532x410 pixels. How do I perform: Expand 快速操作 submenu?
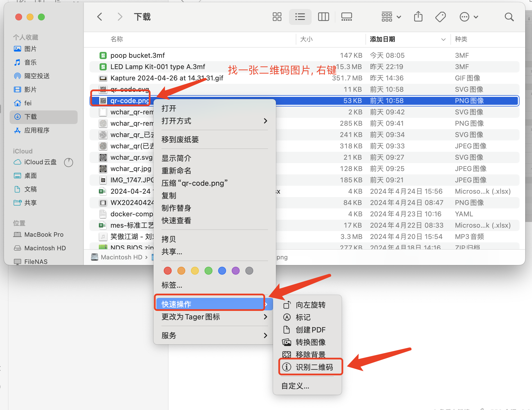(214, 304)
